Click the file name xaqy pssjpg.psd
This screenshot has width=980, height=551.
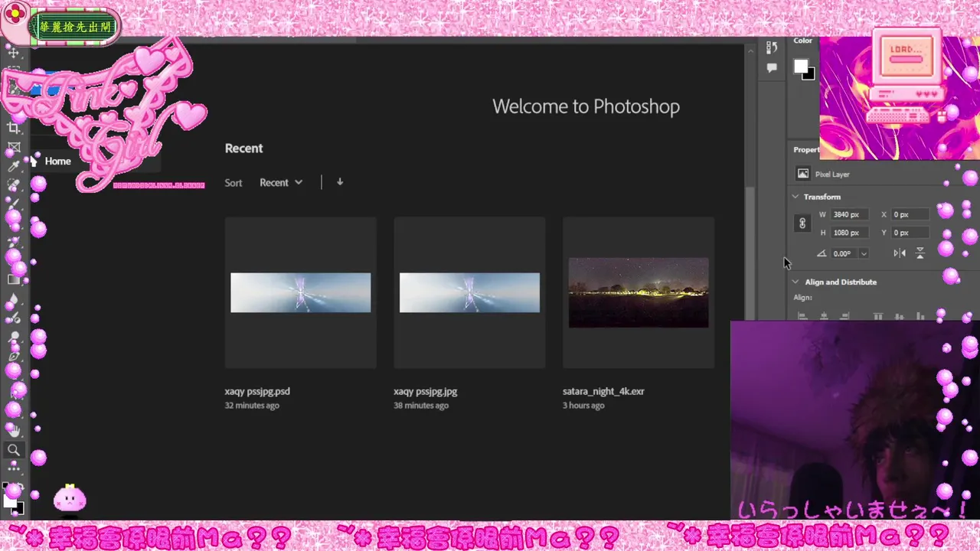coord(257,391)
